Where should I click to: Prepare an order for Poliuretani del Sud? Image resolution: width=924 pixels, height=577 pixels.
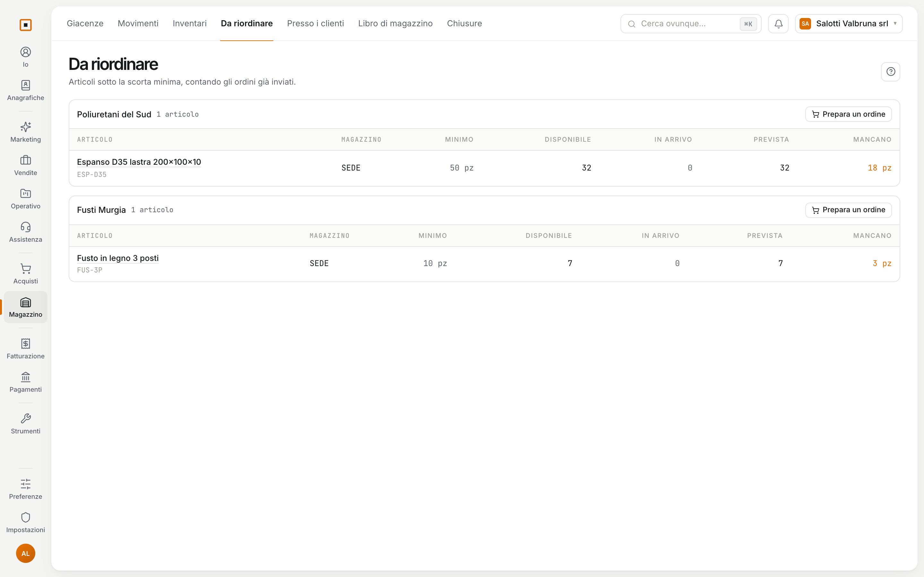click(848, 114)
